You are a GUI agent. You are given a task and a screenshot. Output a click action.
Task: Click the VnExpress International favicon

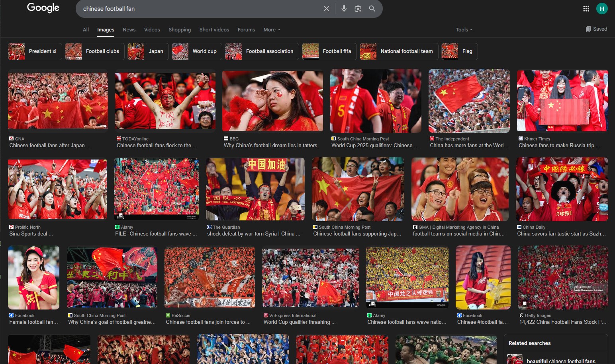click(266, 315)
